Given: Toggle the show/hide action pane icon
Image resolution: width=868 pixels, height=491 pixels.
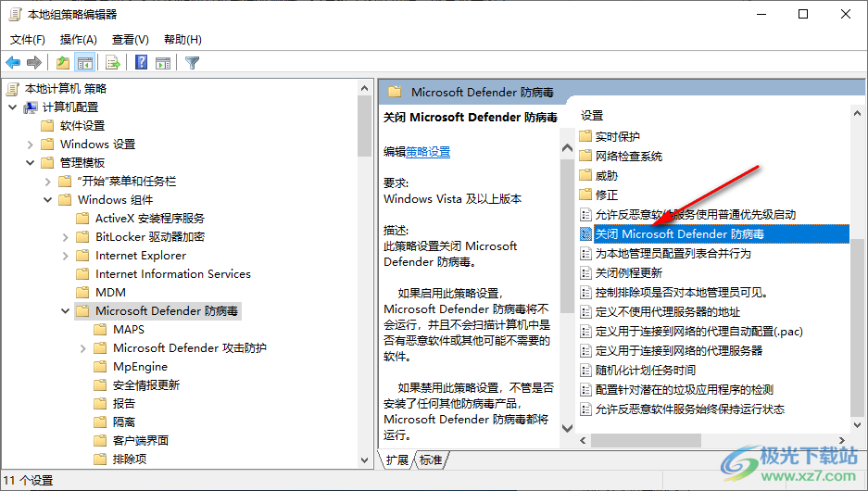Looking at the screenshot, I should (x=163, y=63).
